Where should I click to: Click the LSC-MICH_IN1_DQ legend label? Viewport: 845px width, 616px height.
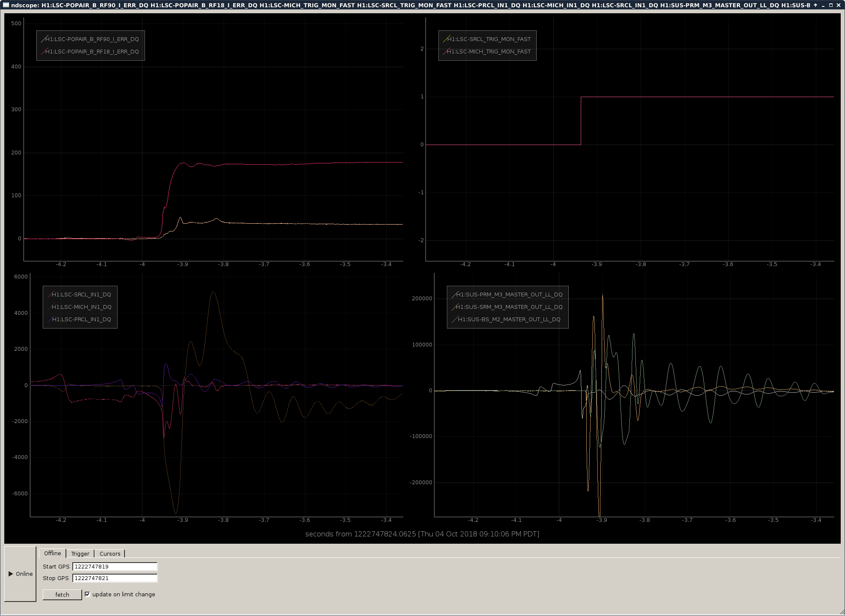point(81,307)
